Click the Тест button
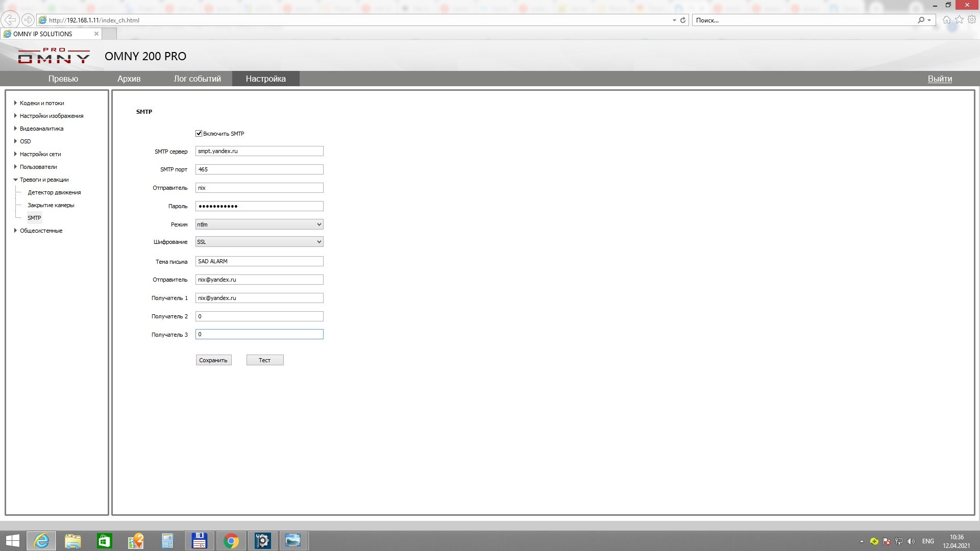This screenshot has width=980, height=551. (x=264, y=360)
